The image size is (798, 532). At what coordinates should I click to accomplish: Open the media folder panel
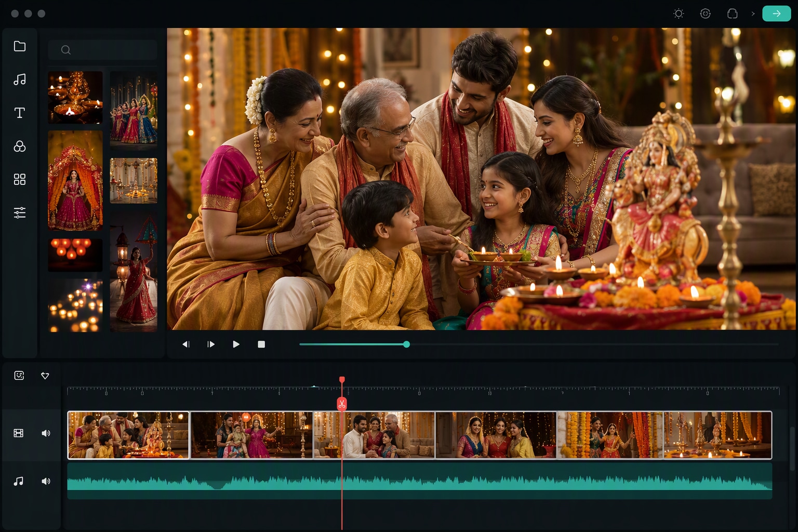(x=20, y=46)
